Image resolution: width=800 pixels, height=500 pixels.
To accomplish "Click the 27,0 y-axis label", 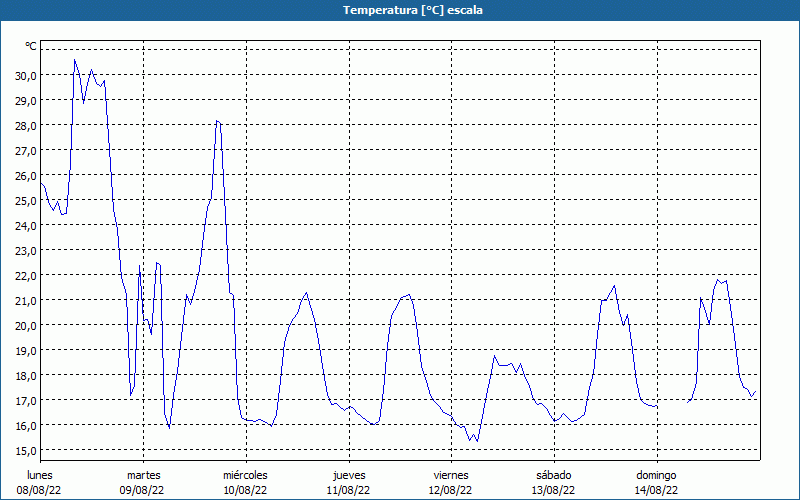I will pos(26,151).
